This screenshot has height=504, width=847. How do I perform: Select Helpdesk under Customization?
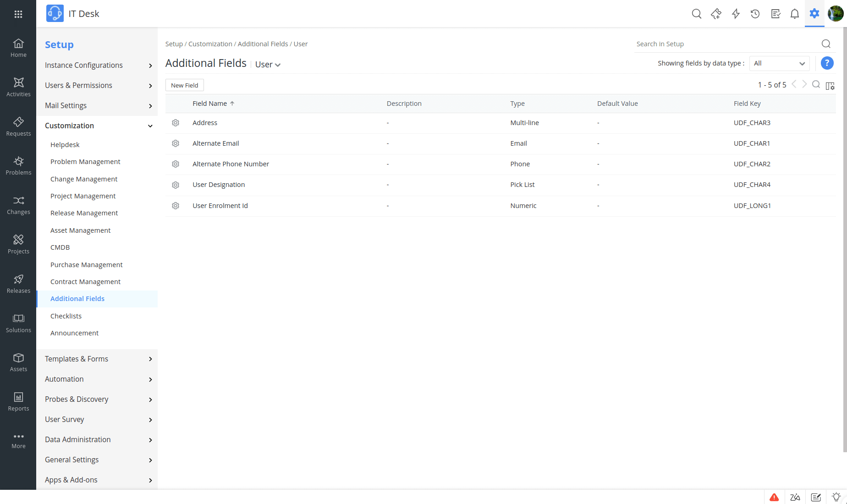65,145
